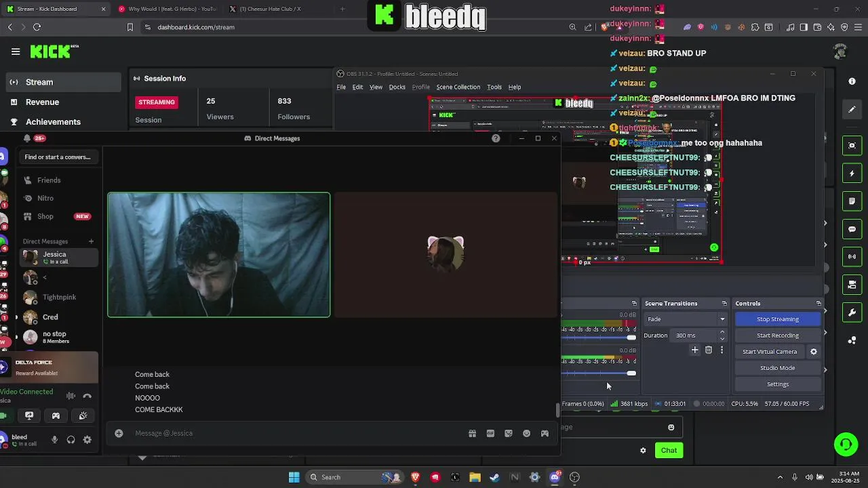Open the GIF picker in message bar
This screenshot has width=868, height=488.
point(490,433)
